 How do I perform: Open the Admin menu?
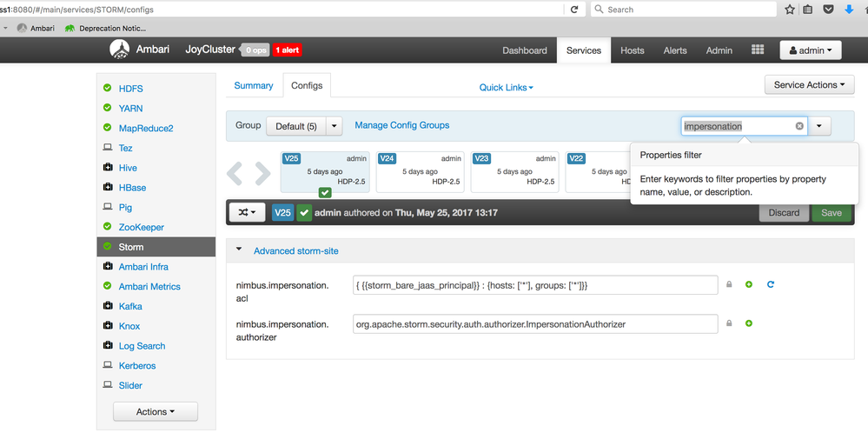[719, 50]
